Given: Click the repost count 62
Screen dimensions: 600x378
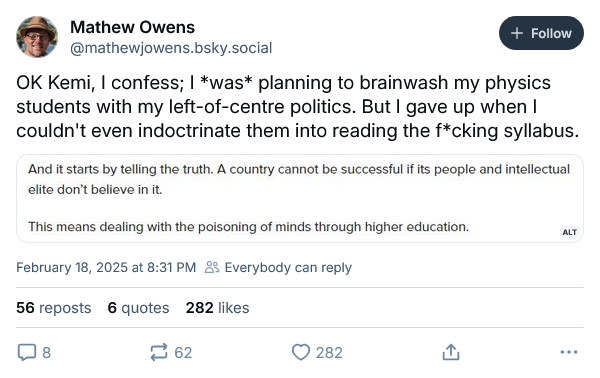Looking at the screenshot, I should [183, 352].
